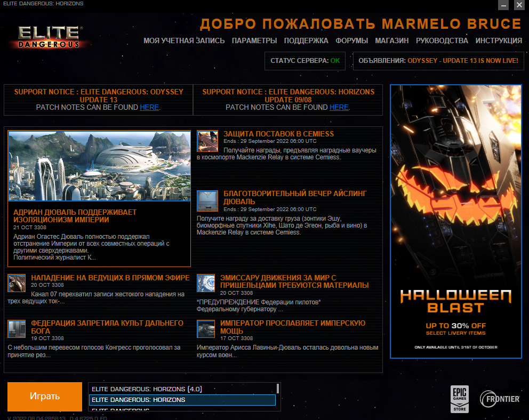This screenshot has width=529, height=420.
Task: Open headline Нападение на ведущих в прямом эфире
Action: click(x=110, y=278)
